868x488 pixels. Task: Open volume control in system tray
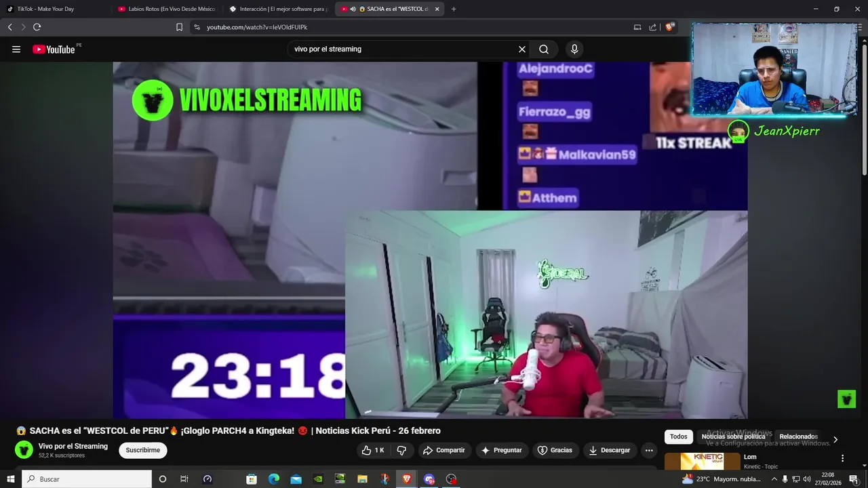[807, 479]
